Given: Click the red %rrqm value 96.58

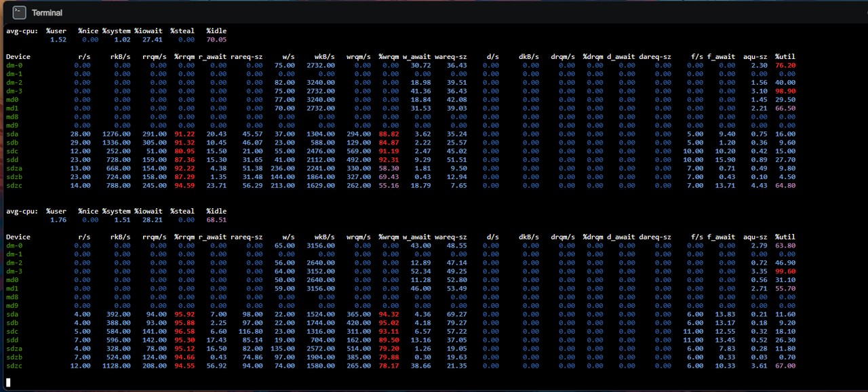Looking at the screenshot, I should click(184, 332).
